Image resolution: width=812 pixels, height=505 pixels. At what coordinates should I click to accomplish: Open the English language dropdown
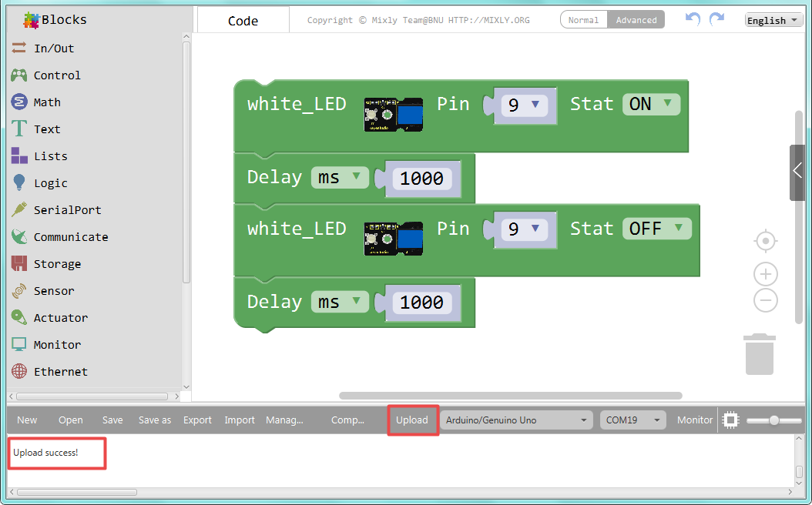(x=773, y=20)
